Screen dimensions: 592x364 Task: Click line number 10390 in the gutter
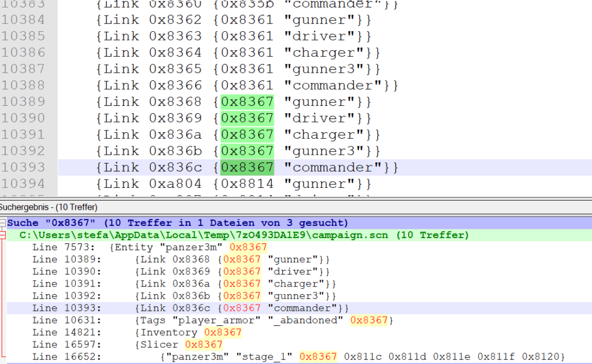[x=23, y=118]
